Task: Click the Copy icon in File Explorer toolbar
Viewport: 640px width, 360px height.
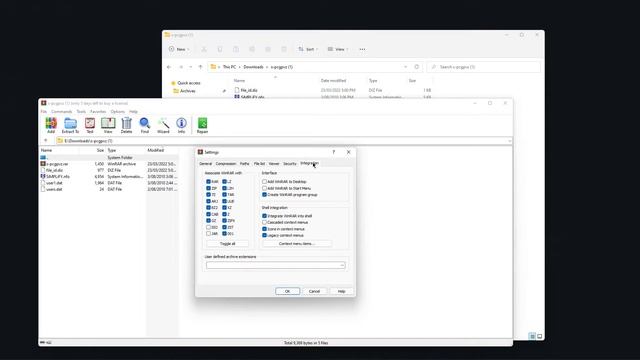Action: pos(220,49)
